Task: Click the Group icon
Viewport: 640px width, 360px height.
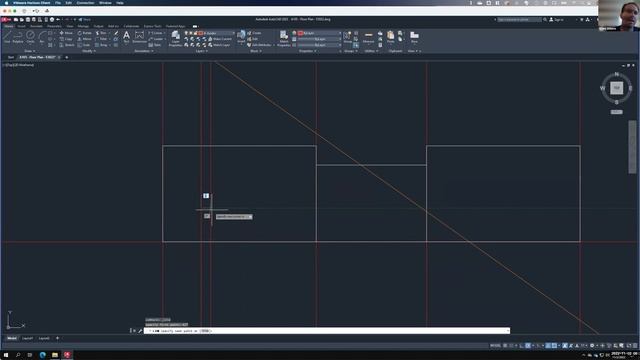Action: pyautogui.click(x=347, y=37)
